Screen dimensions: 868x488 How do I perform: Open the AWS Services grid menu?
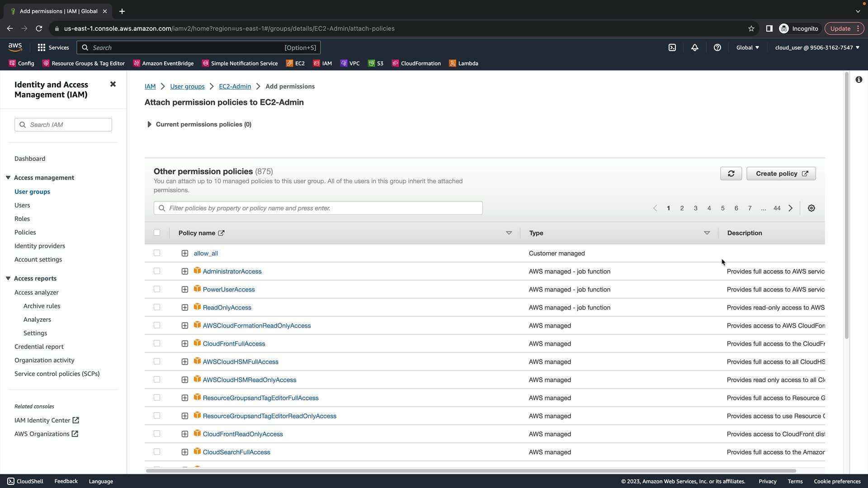tap(42, 47)
